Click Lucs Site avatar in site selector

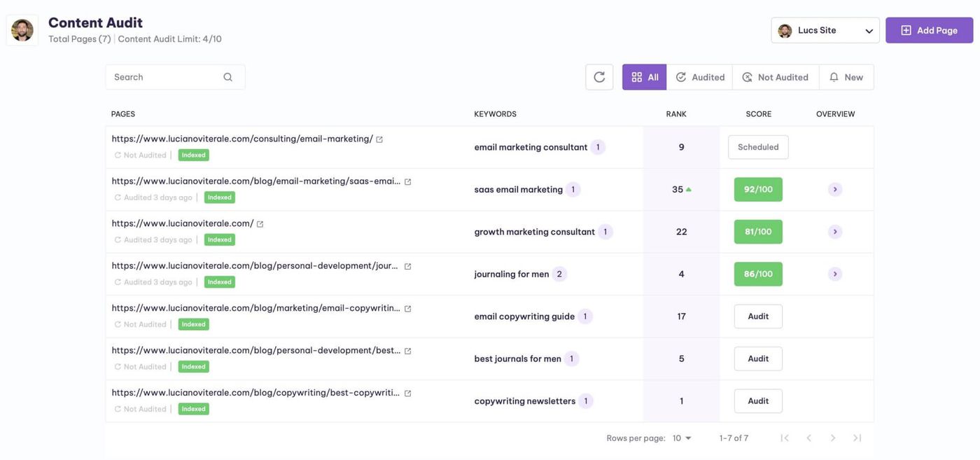pyautogui.click(x=785, y=31)
